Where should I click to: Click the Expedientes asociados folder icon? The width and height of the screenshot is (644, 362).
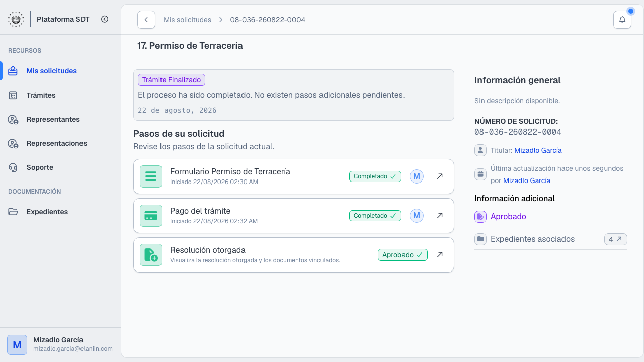(480, 239)
